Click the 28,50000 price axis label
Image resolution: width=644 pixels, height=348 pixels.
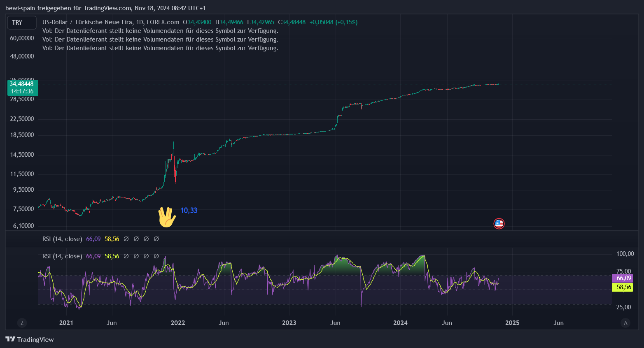point(22,99)
